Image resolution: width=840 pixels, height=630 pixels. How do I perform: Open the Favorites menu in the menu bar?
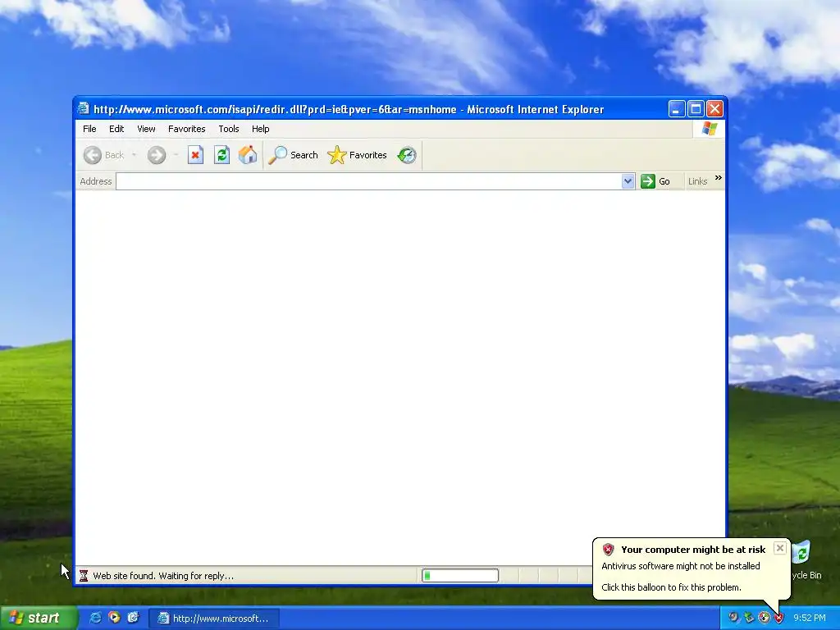186,129
